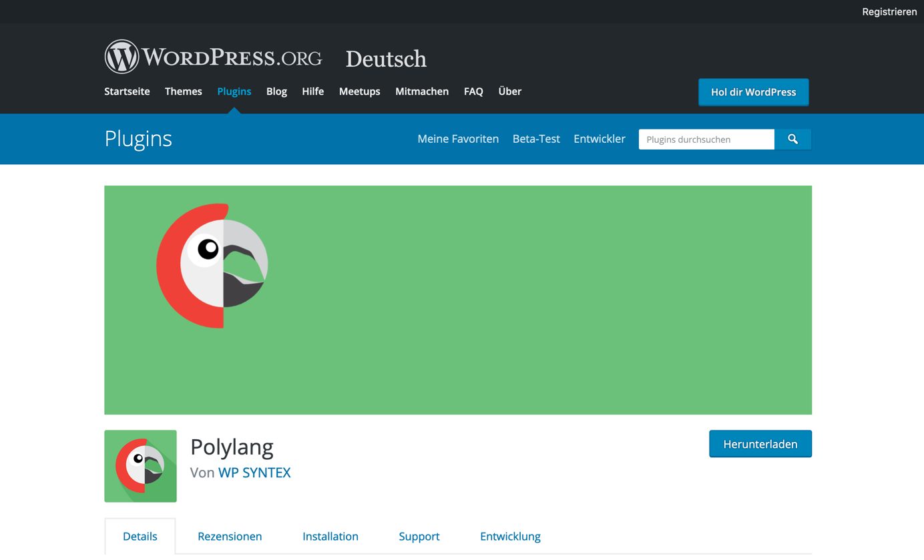The height and width of the screenshot is (560, 924).
Task: Open the Entwickler link
Action: coord(600,139)
